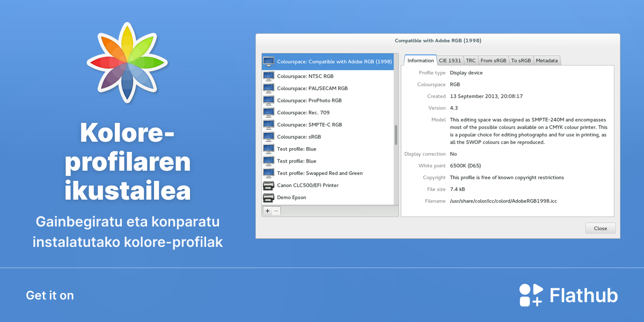Click the Model description paragraph
644x322 pixels.
529,131
